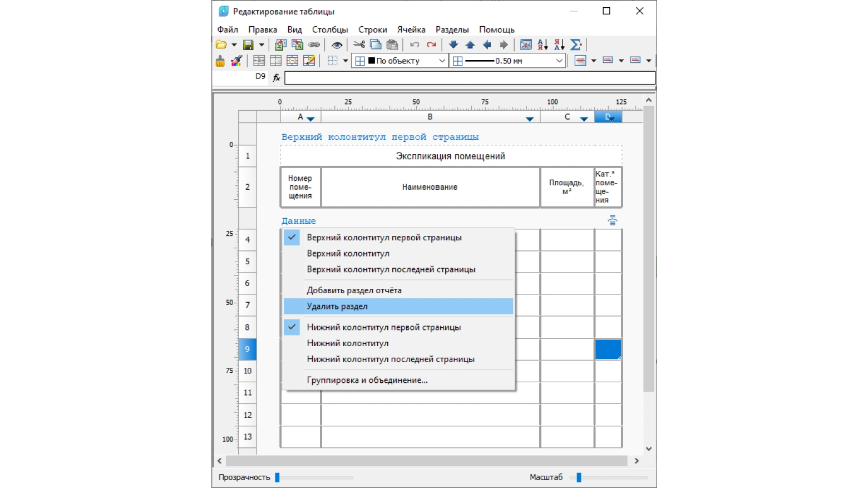Viewport: 868px width, 488px height.
Task: Expand column B header dropdown arrow
Action: coord(530,119)
